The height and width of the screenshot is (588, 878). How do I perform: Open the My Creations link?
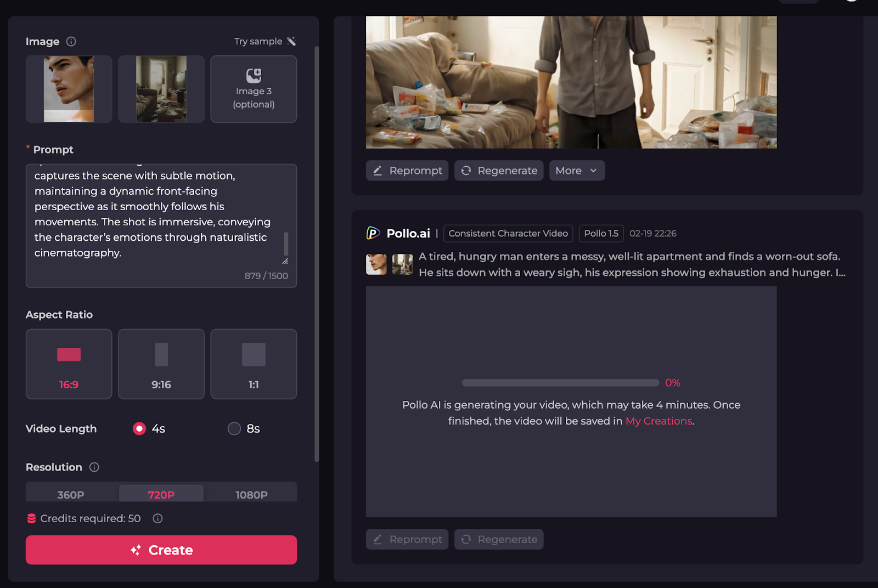pos(658,421)
